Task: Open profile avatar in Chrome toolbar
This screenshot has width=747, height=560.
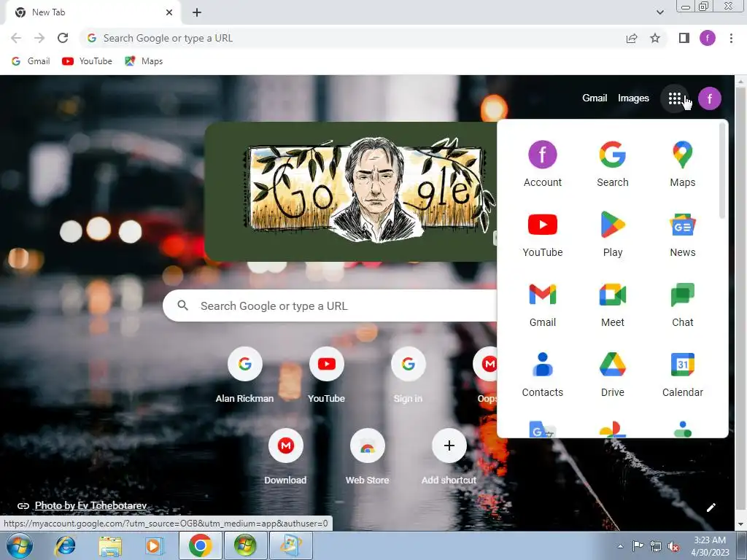Action: click(x=707, y=38)
